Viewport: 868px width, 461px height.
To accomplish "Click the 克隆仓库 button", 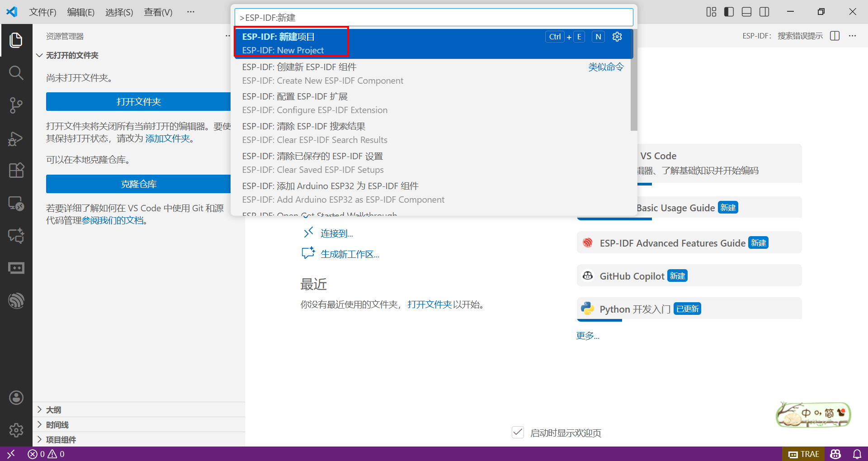I will (x=138, y=184).
